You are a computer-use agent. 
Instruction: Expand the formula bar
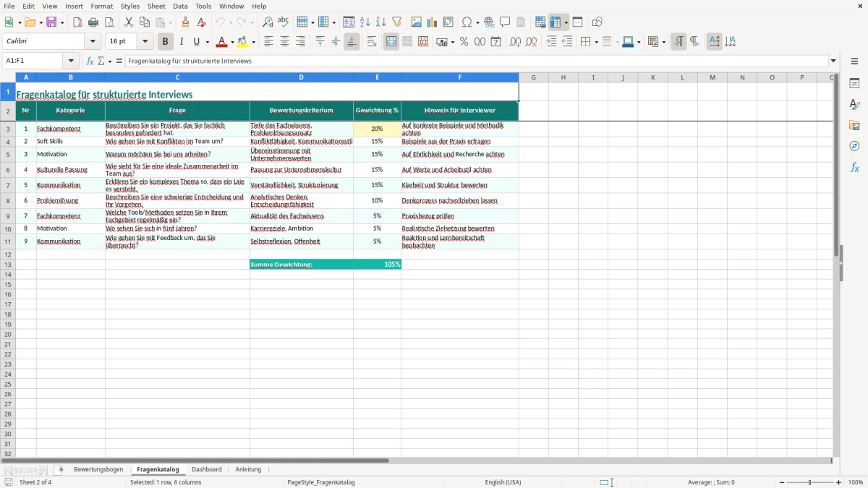tap(833, 61)
